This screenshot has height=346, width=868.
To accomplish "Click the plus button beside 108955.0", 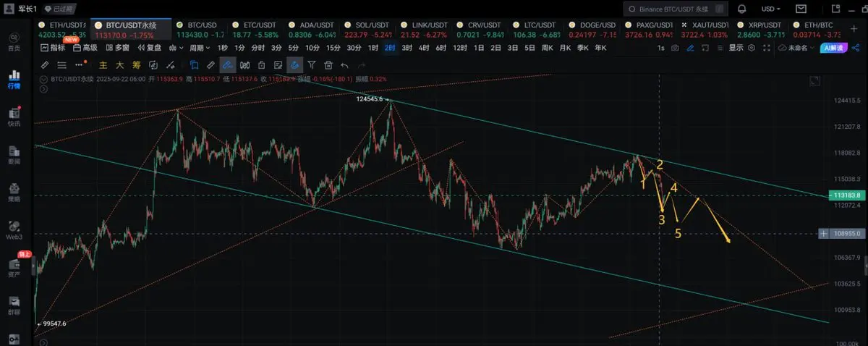I will click(x=824, y=234).
